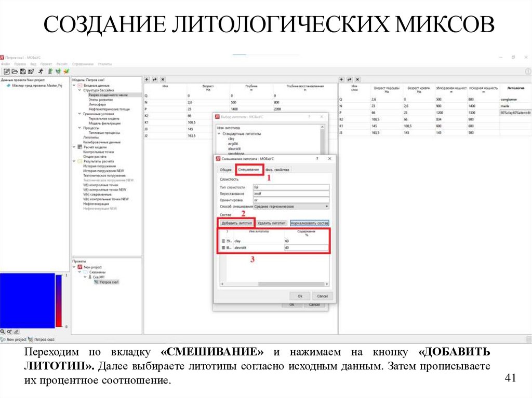This screenshot has height=398, width=532.
Task: Open the Способ смешивания dropdown
Action: coord(291,207)
